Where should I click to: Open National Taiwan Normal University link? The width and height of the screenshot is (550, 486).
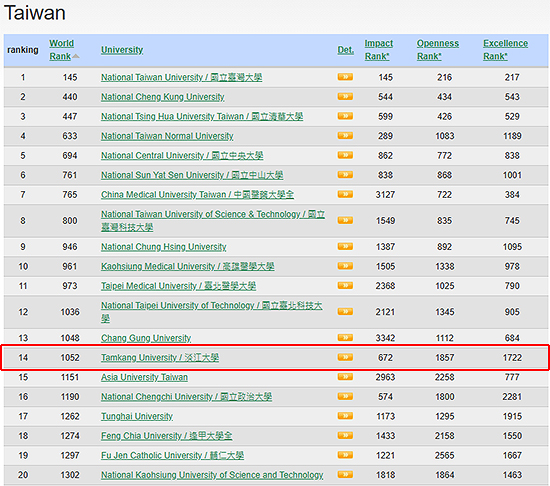[x=167, y=136]
